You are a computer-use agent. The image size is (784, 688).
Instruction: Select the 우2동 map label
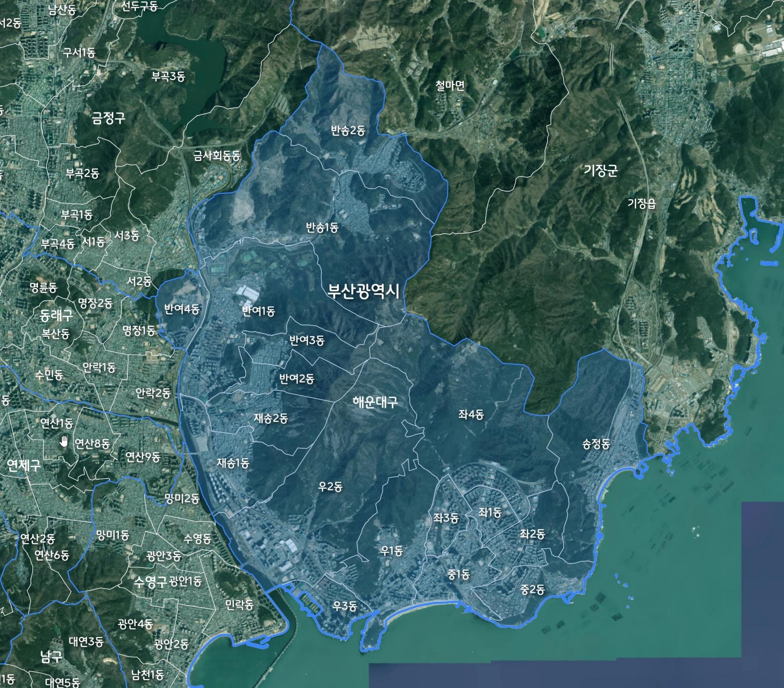pos(330,487)
